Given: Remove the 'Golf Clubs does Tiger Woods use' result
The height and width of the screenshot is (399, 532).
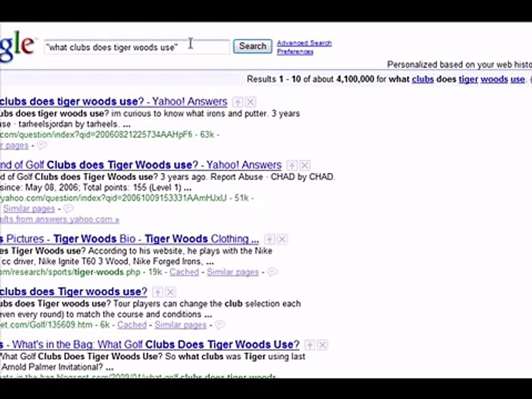Looking at the screenshot, I should [x=305, y=165].
